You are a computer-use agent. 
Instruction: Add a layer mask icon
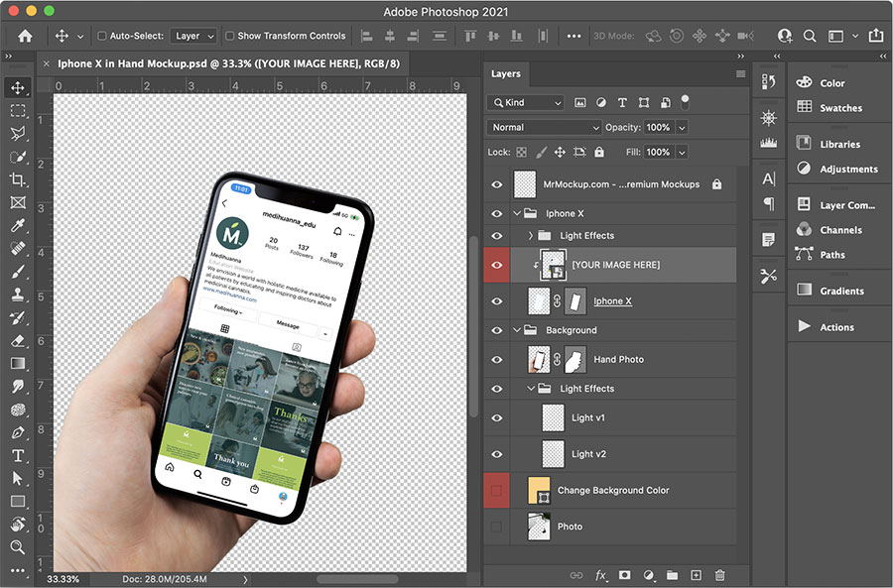pyautogui.click(x=625, y=575)
